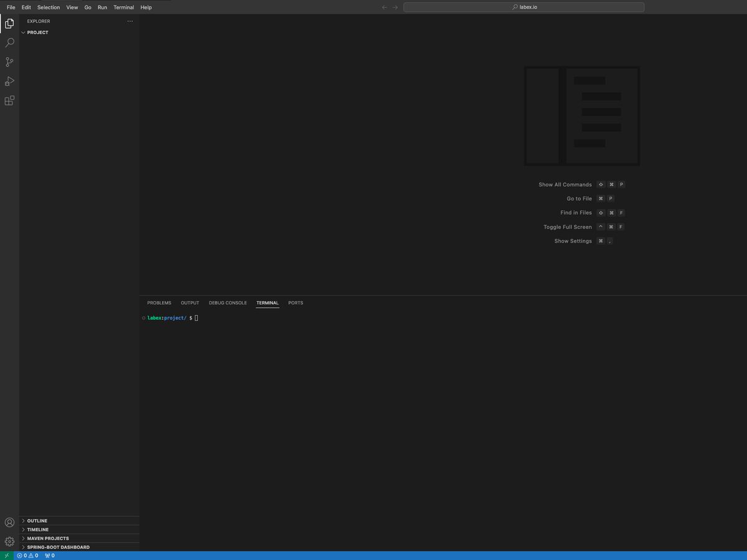The image size is (747, 560).
Task: Collapse the PROJECT folder in Explorer
Action: 37,32
